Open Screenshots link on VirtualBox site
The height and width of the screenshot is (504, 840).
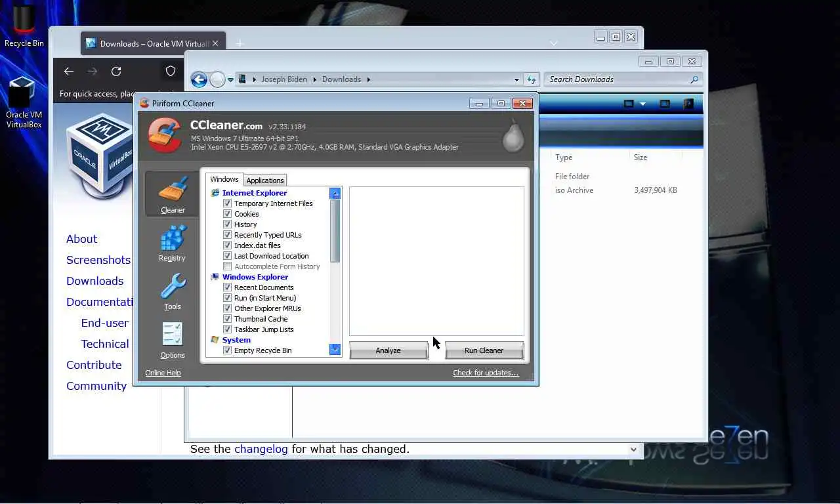(98, 260)
